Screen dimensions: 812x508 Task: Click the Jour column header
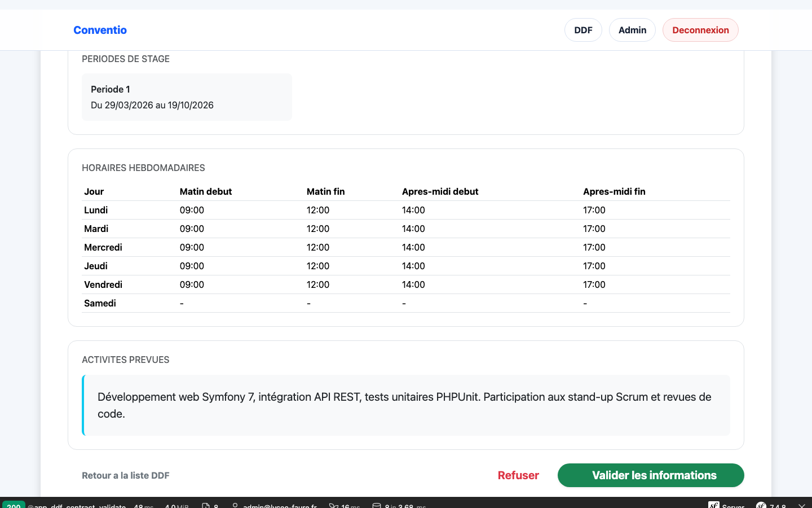[94, 191]
